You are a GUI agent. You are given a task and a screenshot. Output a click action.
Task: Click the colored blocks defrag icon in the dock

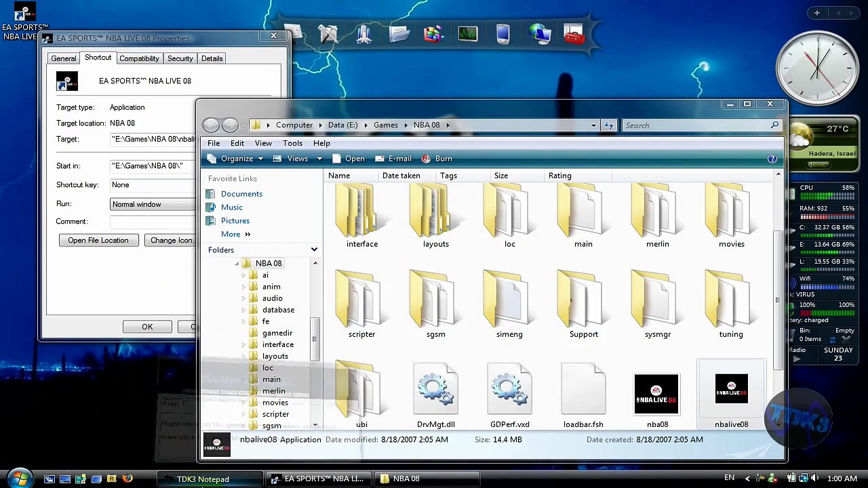[x=433, y=33]
